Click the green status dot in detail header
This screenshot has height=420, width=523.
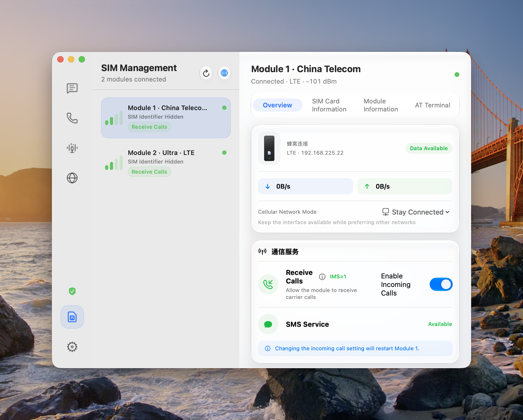[x=457, y=75]
